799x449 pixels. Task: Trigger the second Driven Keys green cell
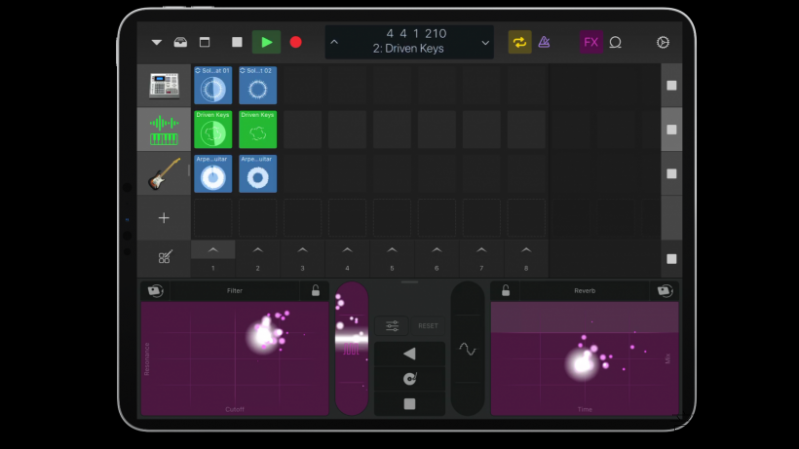click(x=258, y=129)
